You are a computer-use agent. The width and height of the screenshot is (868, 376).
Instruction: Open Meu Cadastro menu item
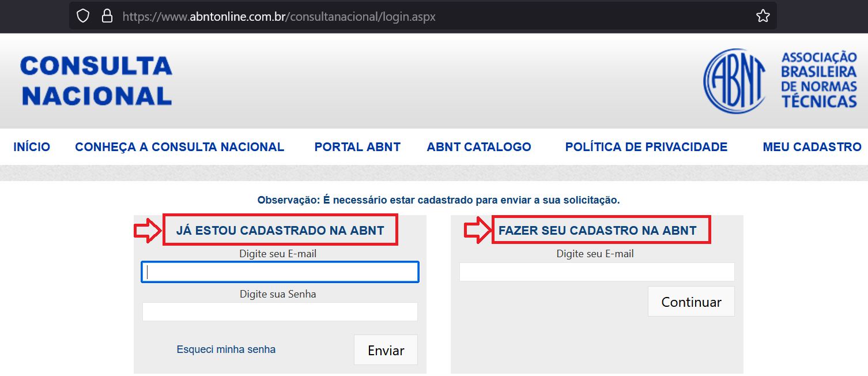click(x=812, y=147)
